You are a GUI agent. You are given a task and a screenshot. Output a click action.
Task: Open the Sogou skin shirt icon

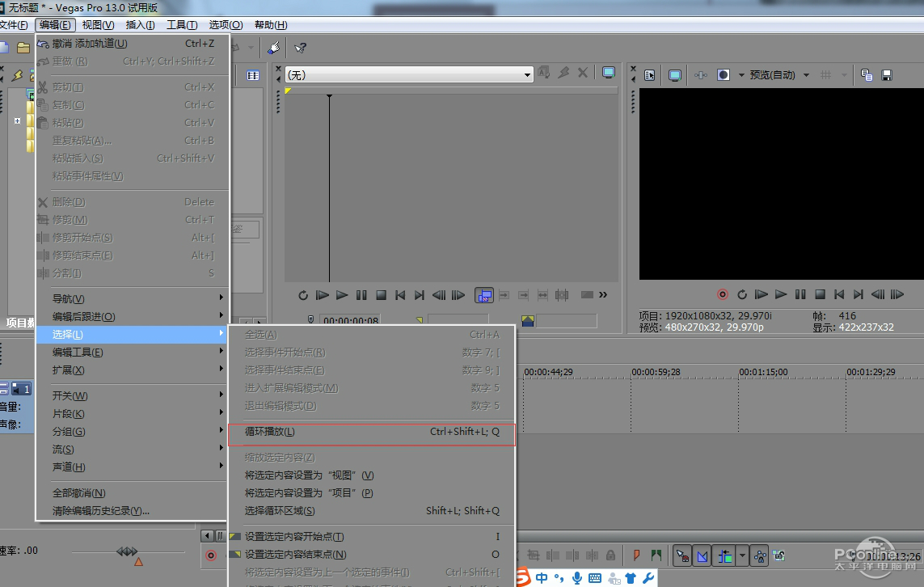pos(631,578)
